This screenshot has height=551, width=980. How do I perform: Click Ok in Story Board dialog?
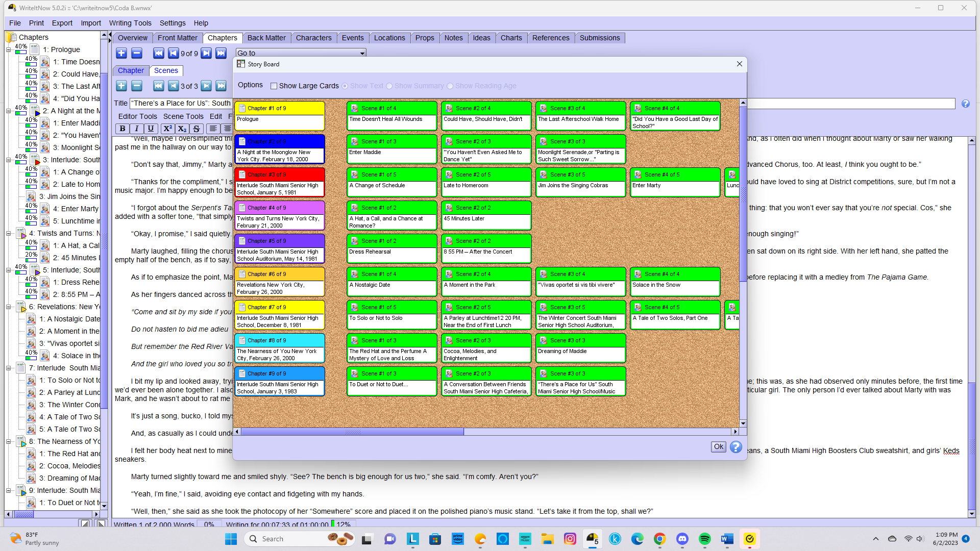tap(719, 447)
